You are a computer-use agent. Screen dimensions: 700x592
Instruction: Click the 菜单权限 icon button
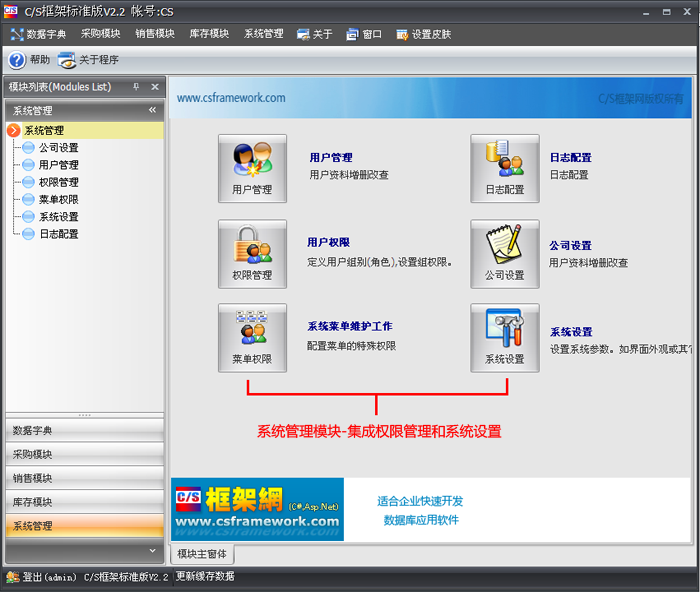pos(252,338)
